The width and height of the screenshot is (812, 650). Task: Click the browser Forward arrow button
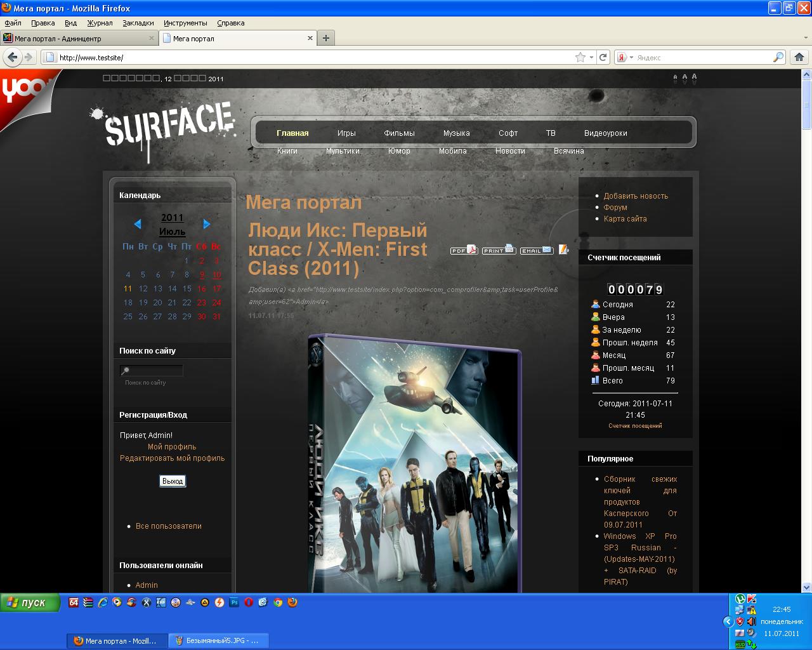click(x=28, y=57)
